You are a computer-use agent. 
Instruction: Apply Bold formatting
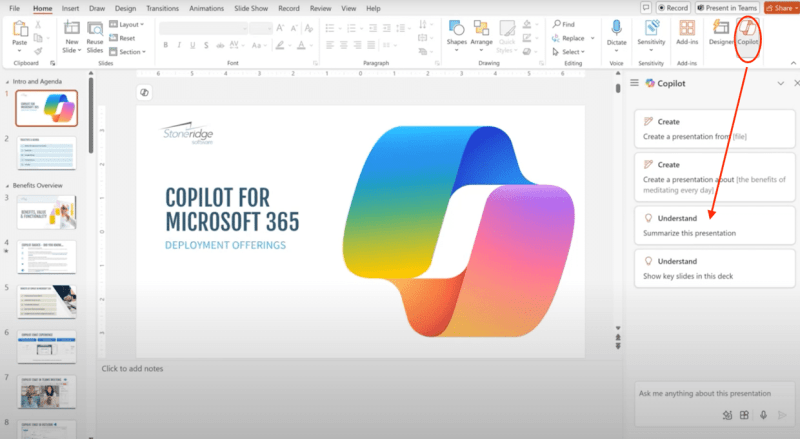(x=166, y=45)
